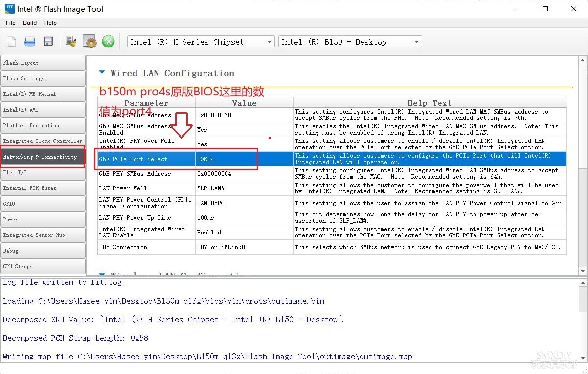Click the LANPHYPC value cell
Screen dimensions: 588x374
pos(244,203)
